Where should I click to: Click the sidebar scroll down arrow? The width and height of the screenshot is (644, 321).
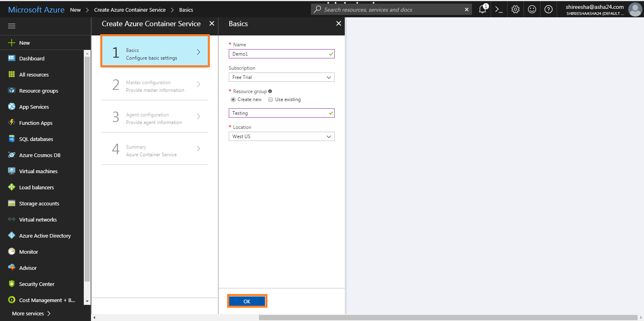[87, 301]
